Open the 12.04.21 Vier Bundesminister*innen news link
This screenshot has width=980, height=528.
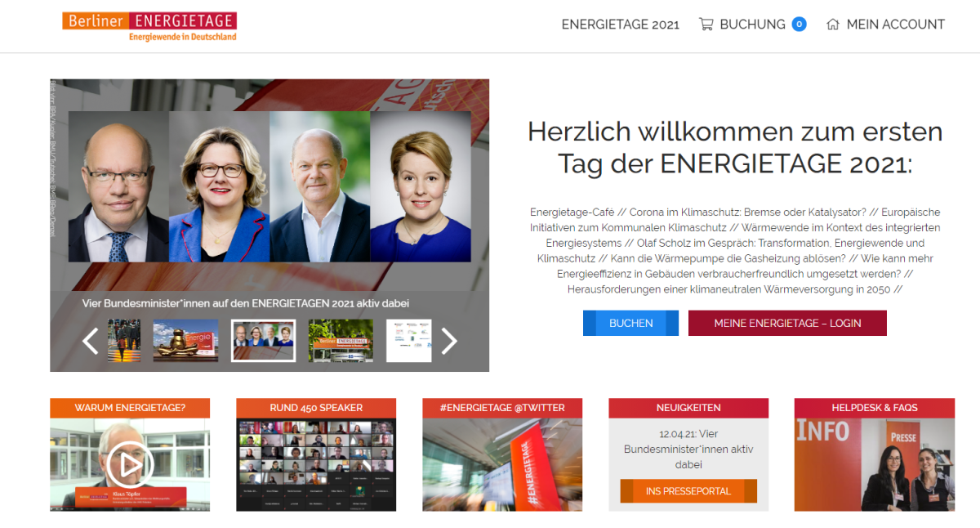tap(688, 450)
